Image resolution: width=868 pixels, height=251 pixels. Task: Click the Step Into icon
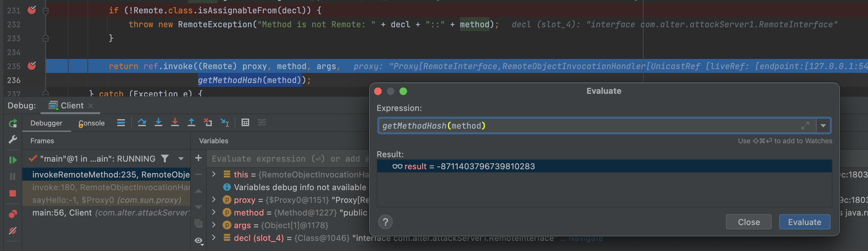[x=159, y=123]
